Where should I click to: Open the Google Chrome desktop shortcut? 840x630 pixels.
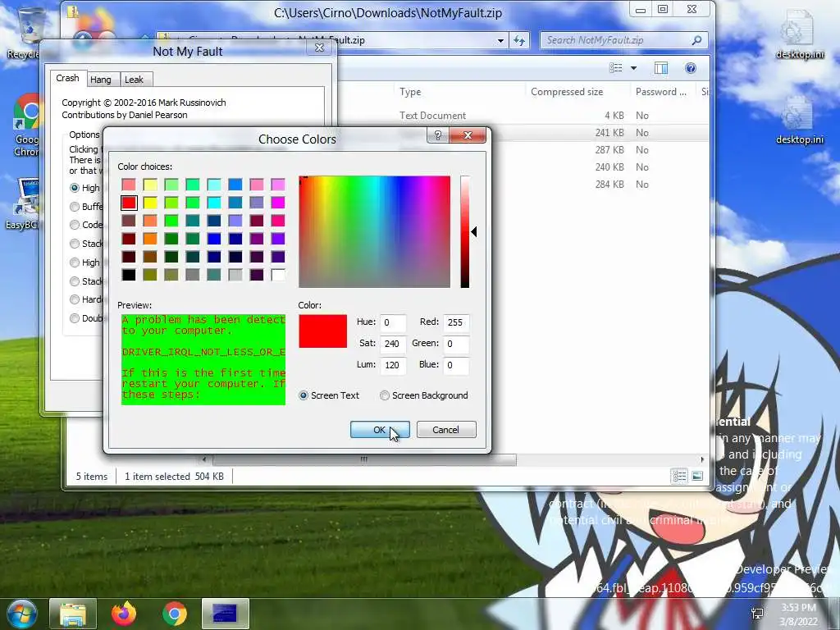(x=25, y=126)
